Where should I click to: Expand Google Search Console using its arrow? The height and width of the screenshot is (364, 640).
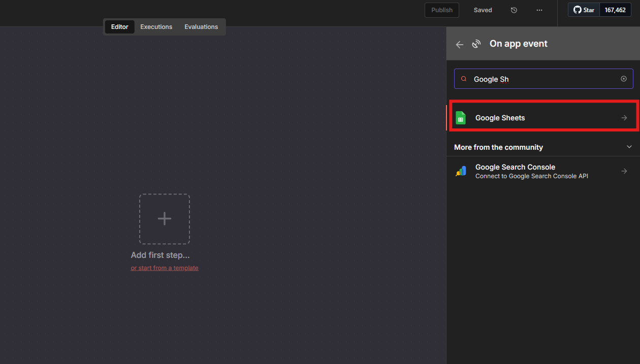click(624, 172)
